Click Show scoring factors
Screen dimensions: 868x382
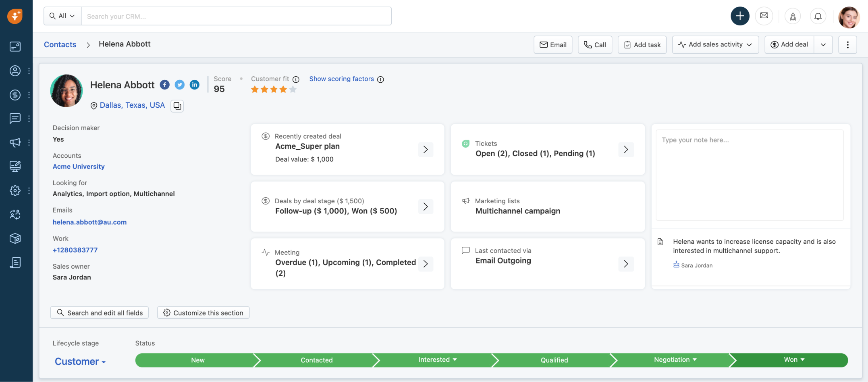341,79
